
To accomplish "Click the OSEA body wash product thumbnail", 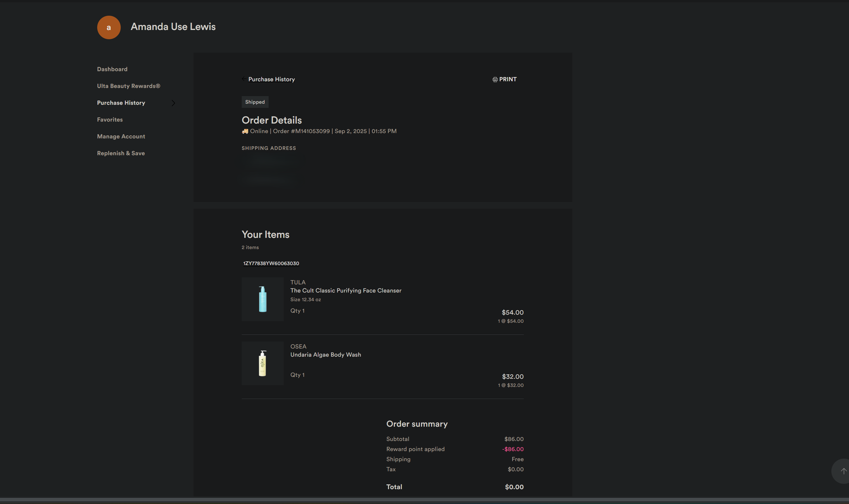I will [262, 363].
